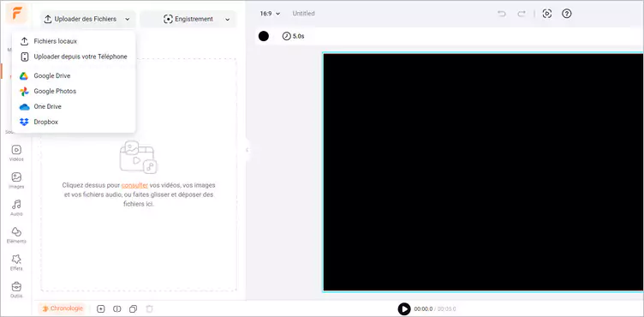
Task: Open the Éléments sidebar section
Action: coord(16,236)
